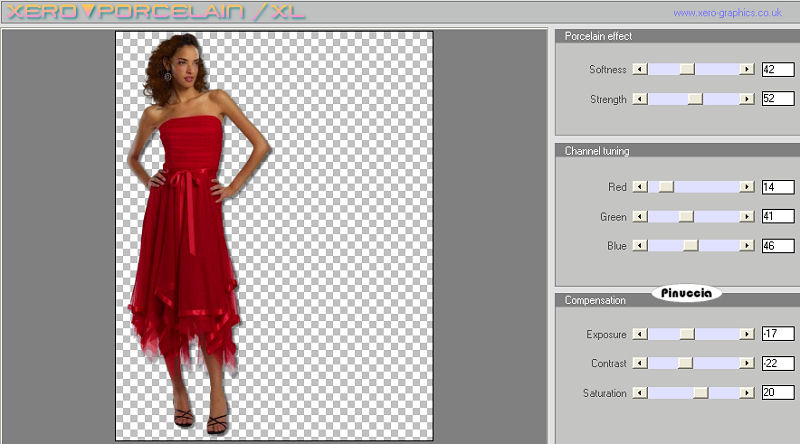Focus the Strength value field showing 52

click(778, 98)
